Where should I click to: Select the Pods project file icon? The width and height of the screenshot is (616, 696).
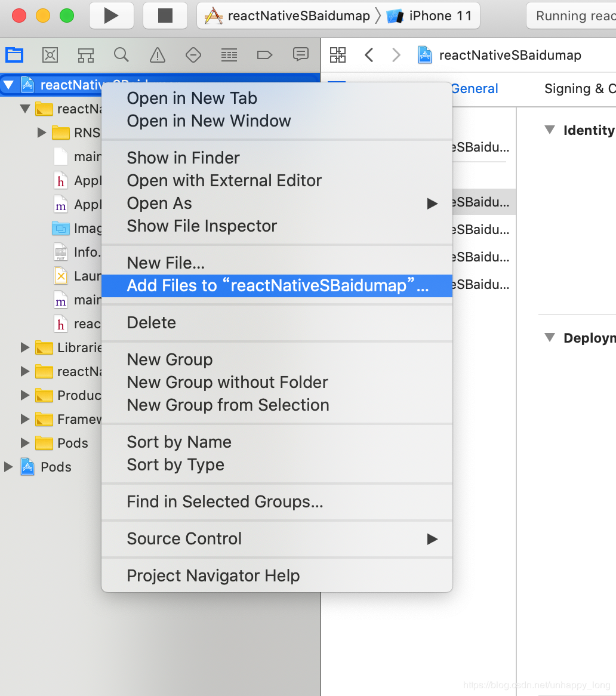pos(27,467)
